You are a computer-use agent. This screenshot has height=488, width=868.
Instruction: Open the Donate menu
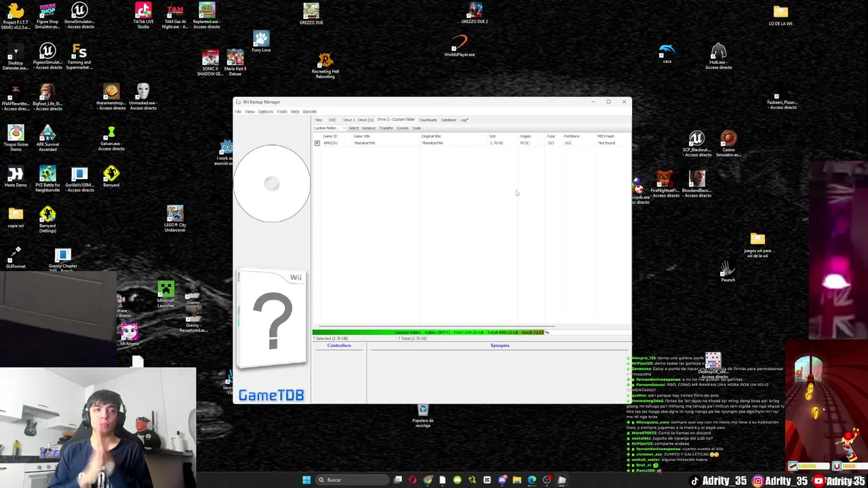[x=309, y=112]
